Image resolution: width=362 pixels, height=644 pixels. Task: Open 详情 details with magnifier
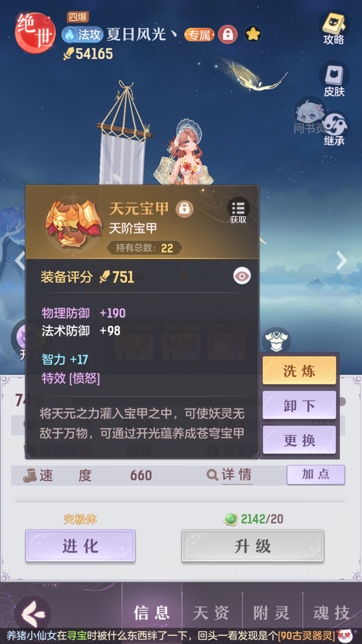point(230,475)
